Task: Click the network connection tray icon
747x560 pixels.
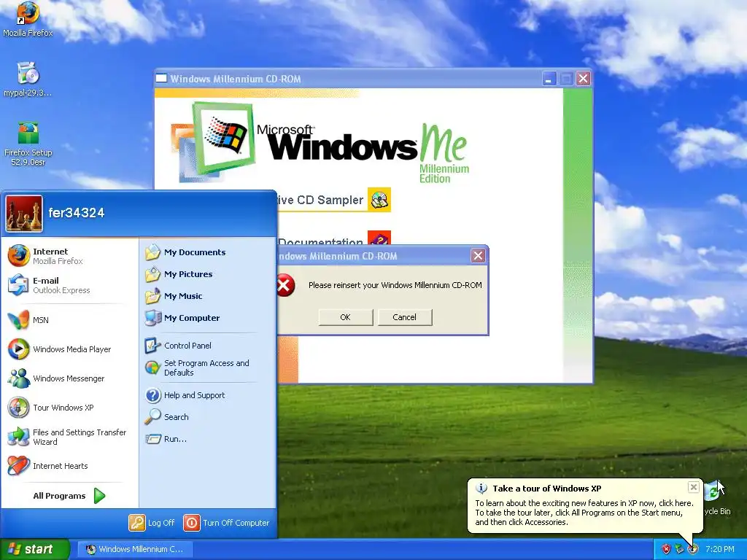Action: coord(679,550)
